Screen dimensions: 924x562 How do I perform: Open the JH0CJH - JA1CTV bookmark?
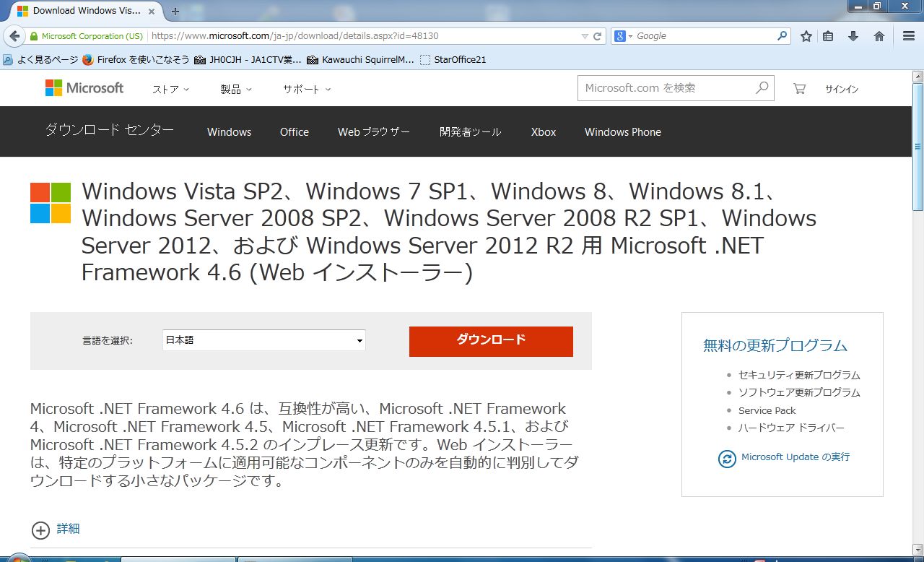point(248,60)
